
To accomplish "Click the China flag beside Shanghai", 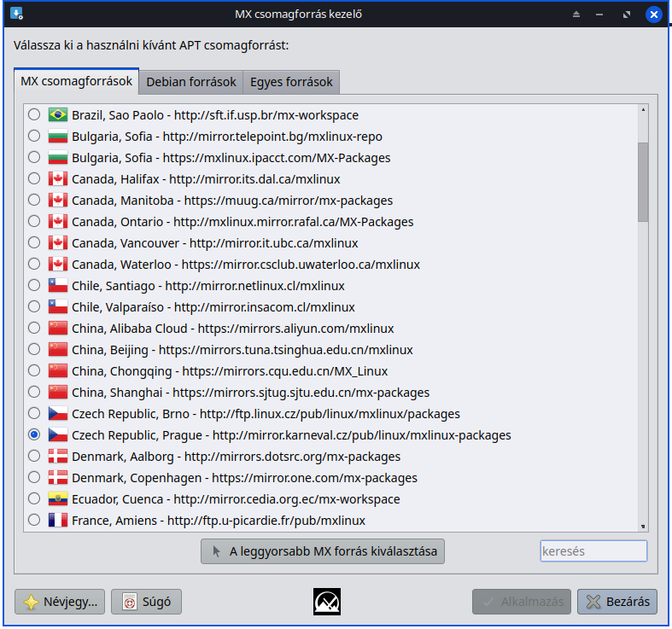I will point(58,392).
